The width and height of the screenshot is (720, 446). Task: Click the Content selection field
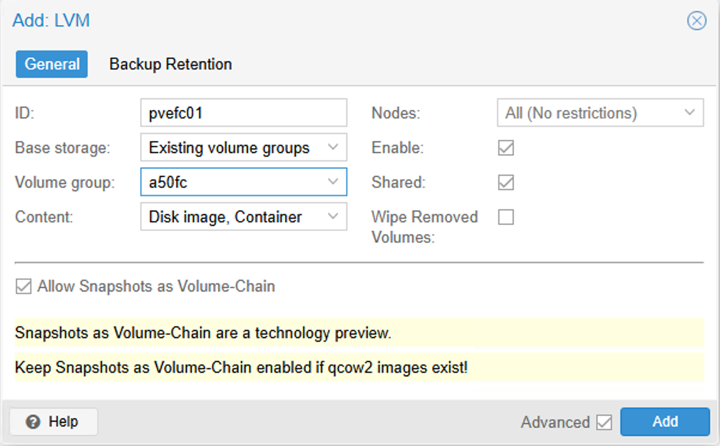point(230,216)
